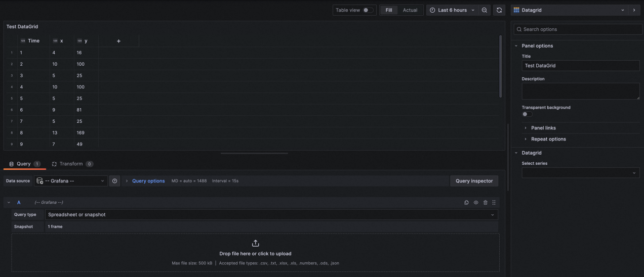Click the 1 frame snapshot value

click(55, 227)
